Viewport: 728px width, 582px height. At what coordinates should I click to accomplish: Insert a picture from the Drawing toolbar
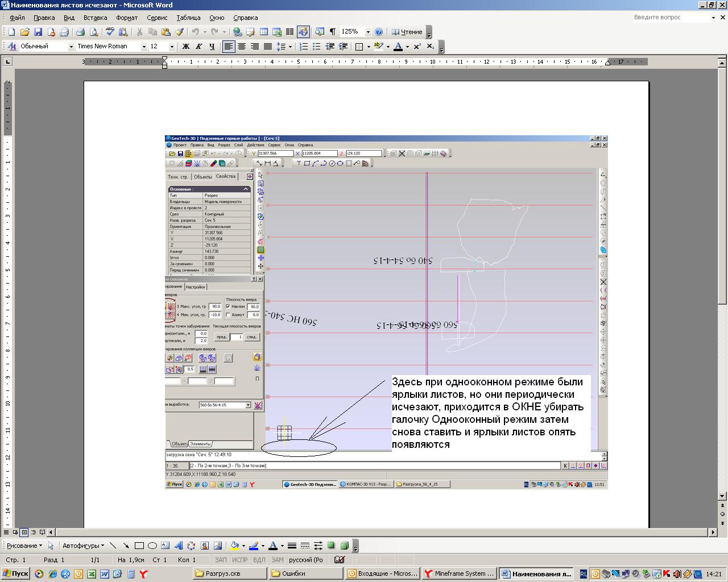click(217, 546)
